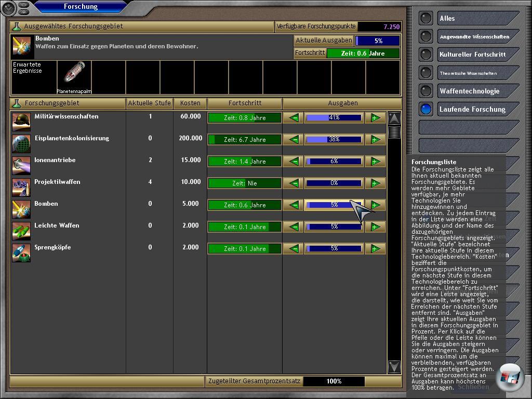Enable the Waffentechnologie filter
The width and height of the screenshot is (532, 399).
pyautogui.click(x=426, y=91)
